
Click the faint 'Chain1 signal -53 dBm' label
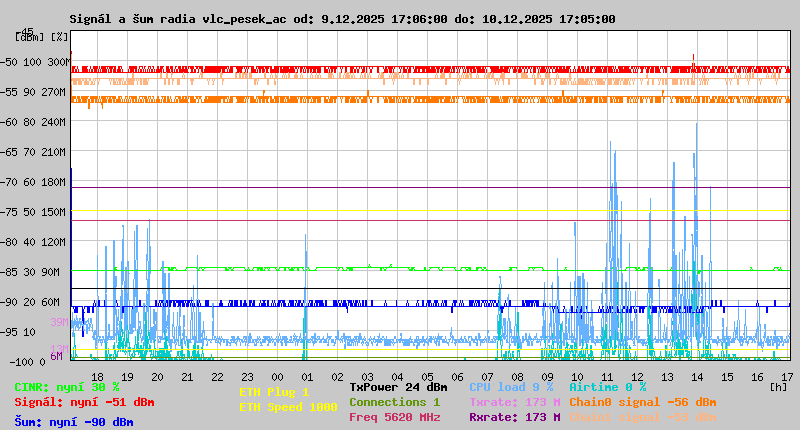643,417
